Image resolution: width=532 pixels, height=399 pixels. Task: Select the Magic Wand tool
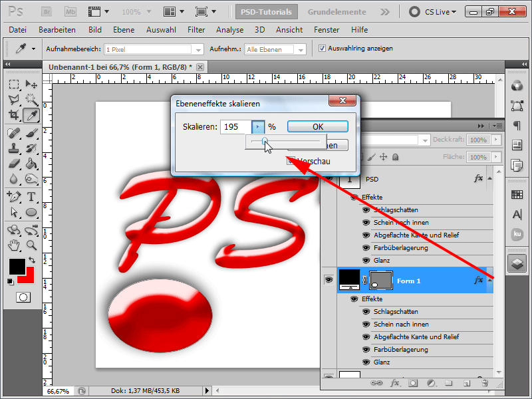point(31,99)
